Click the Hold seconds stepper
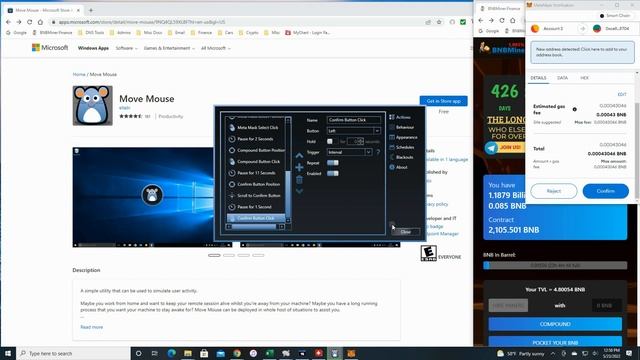Image resolution: width=640 pixels, height=360 pixels. [x=361, y=141]
